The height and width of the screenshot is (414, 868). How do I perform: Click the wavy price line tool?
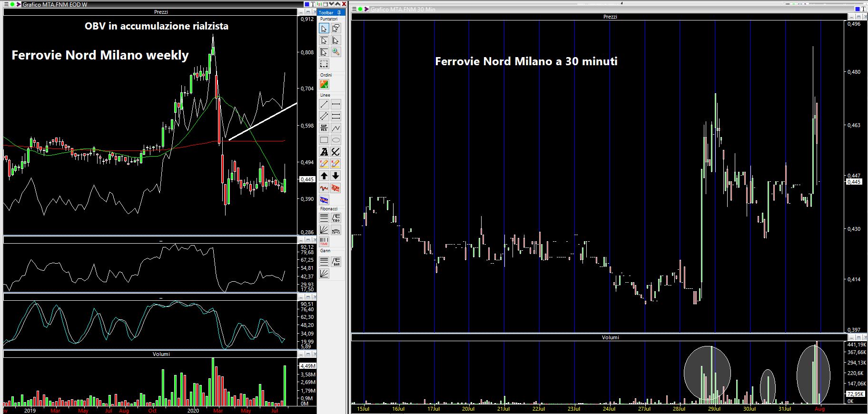324,188
